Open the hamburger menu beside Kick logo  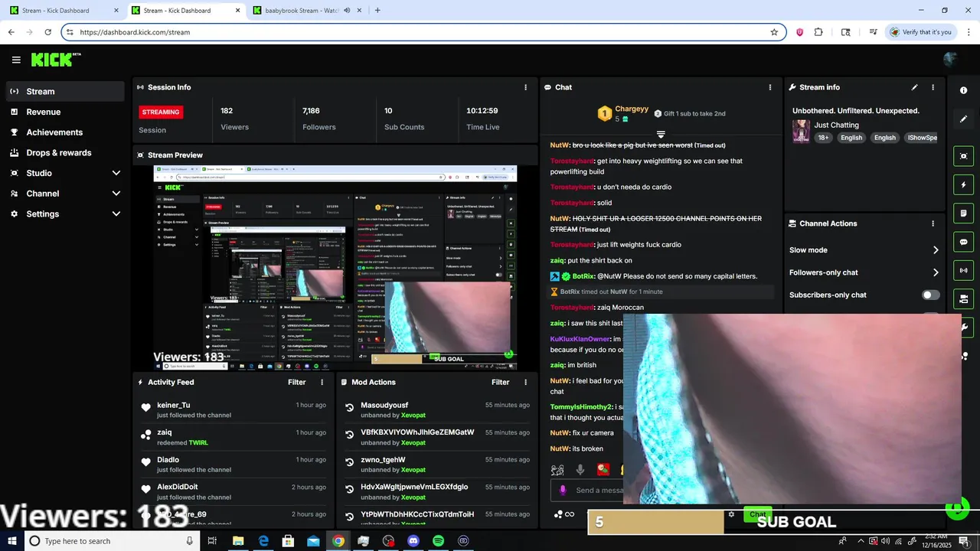[16, 60]
